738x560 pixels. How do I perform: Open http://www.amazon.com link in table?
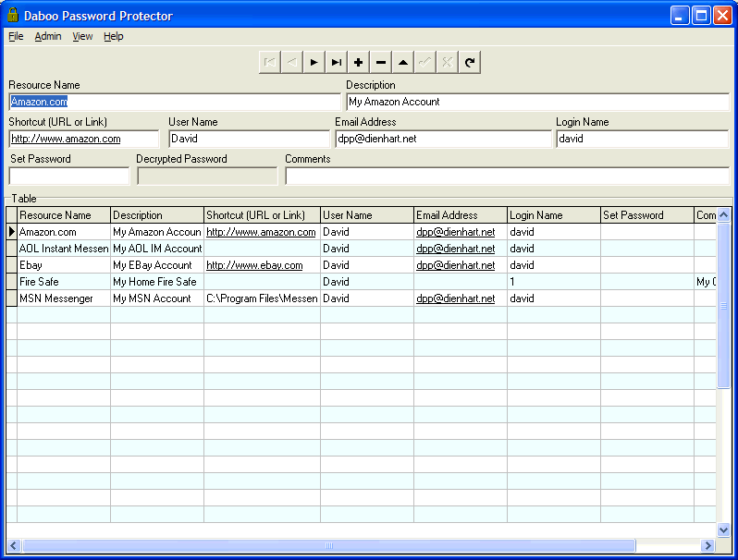[x=261, y=232]
